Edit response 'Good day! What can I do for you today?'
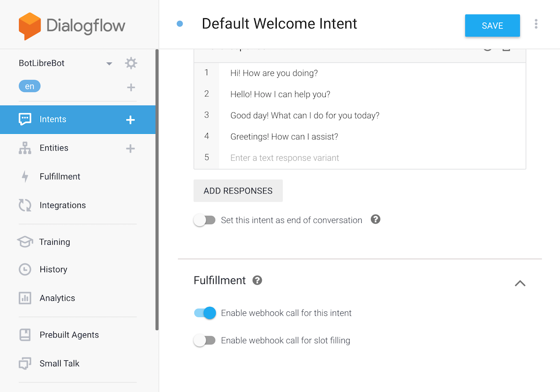 (372, 115)
